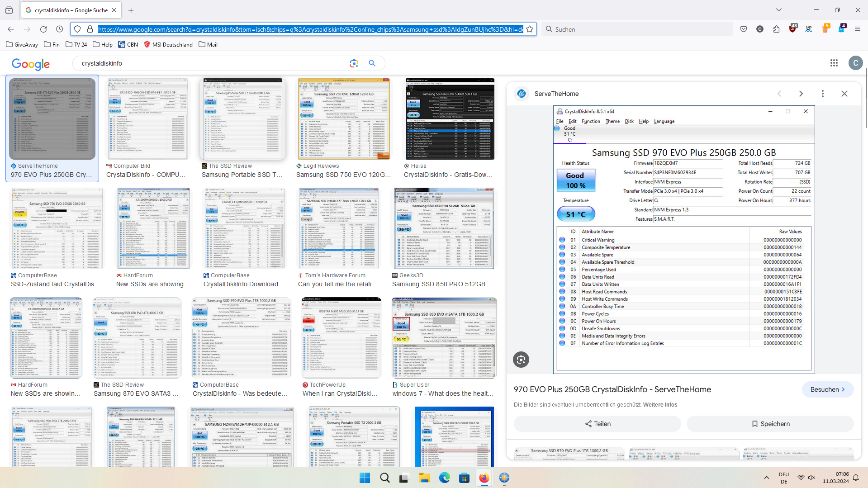Open Firefox application hamburger menu

click(858, 29)
